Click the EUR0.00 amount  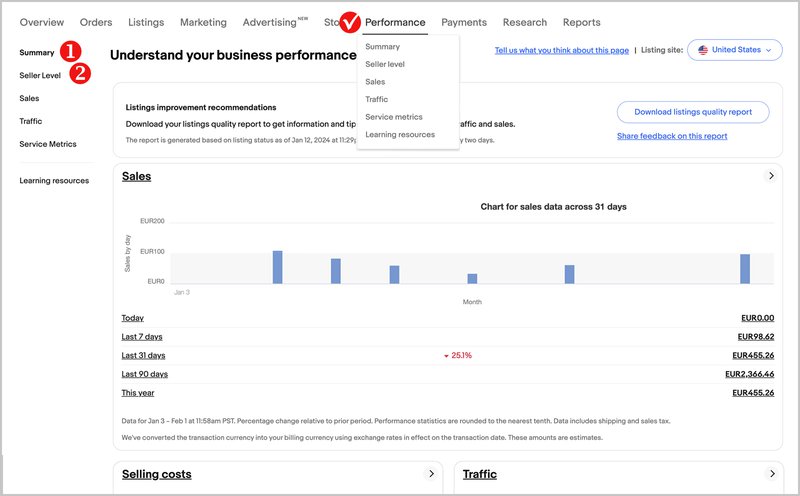pos(757,318)
